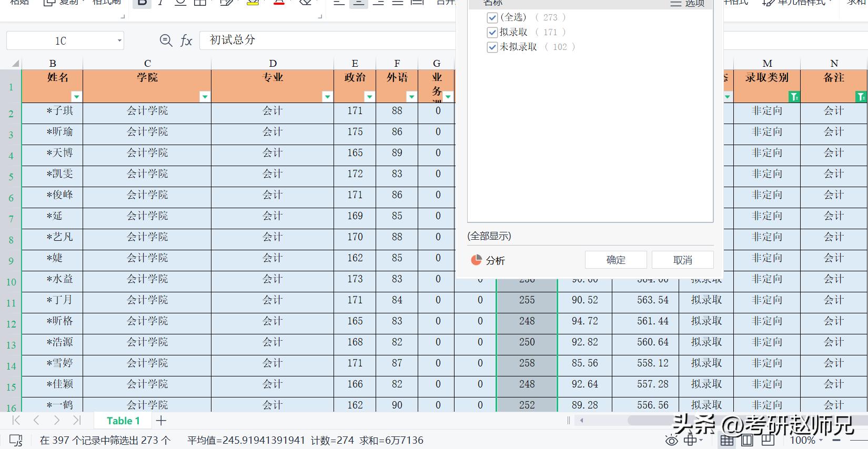Toggle Bold formatting in the ribbon
Viewport: 868px width, 449px height.
pos(142,3)
